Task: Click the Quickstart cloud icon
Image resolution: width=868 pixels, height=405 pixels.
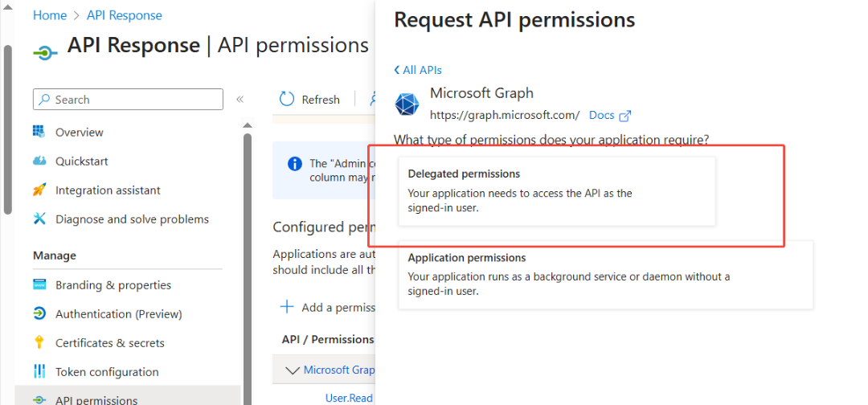Action: pos(39,161)
